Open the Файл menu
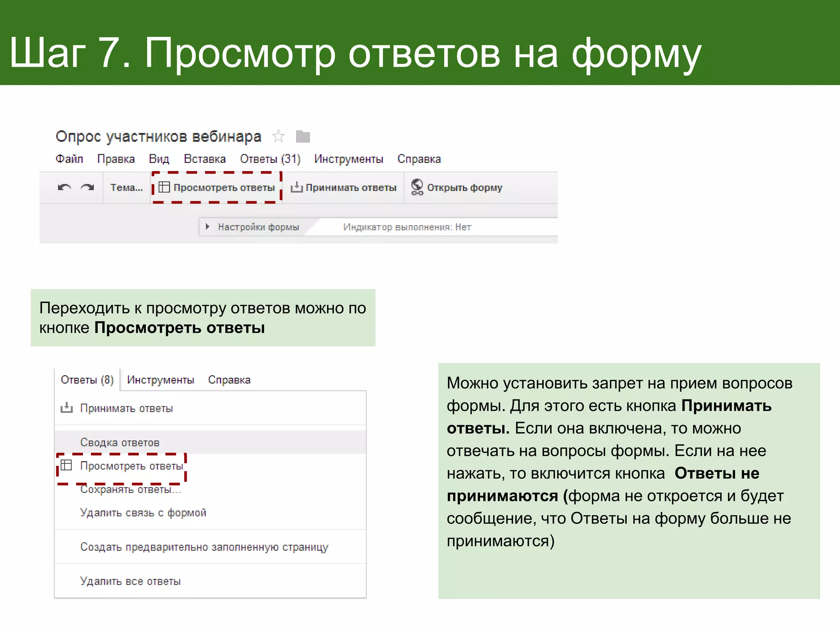Viewport: 840px width, 630px height. point(69,159)
